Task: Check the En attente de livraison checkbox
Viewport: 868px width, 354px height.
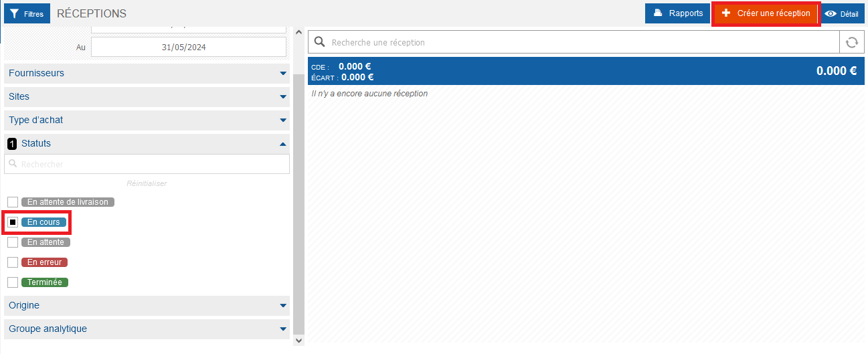Action: 13,202
